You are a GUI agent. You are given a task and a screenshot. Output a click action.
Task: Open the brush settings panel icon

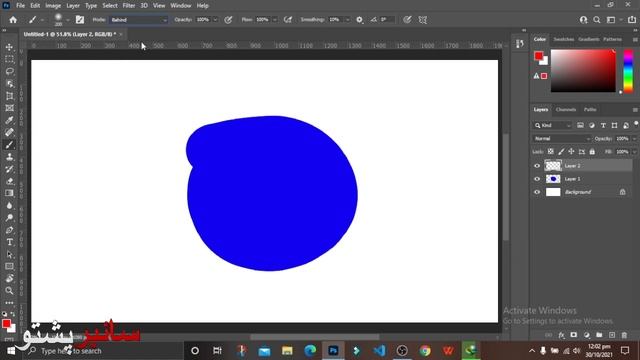80,20
